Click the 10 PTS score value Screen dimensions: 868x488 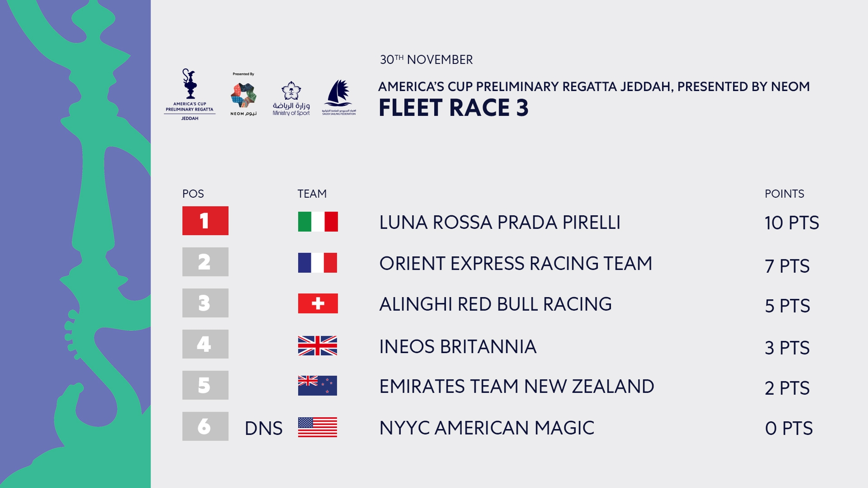point(792,223)
